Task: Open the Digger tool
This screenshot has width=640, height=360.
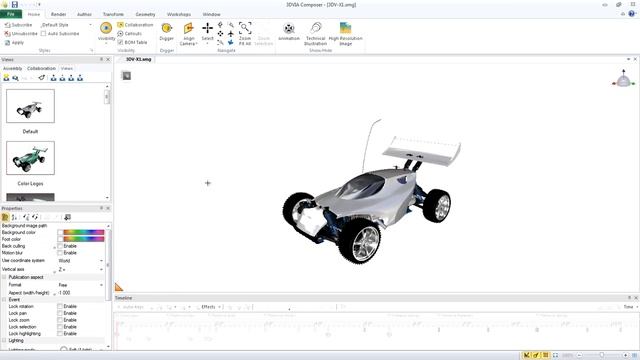Action: click(167, 28)
